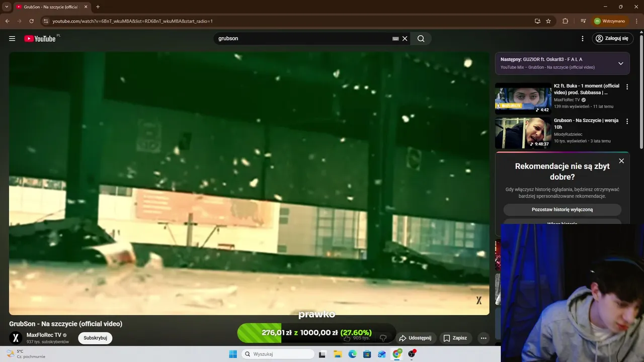Image resolution: width=644 pixels, height=362 pixels.
Task: Open the on-screen keyboard in search box
Action: 395,39
